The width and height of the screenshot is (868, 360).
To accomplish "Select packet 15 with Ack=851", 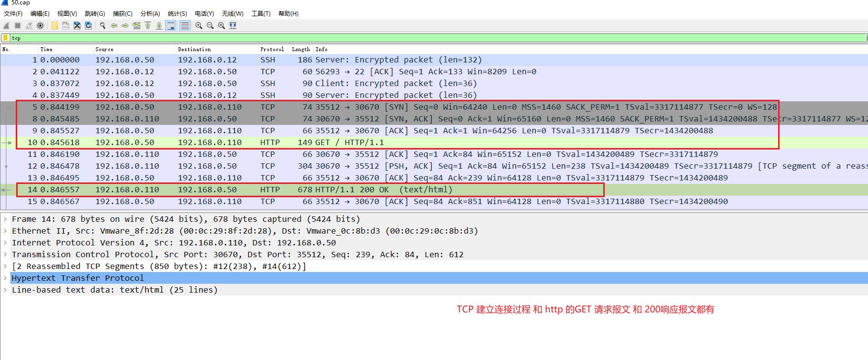I will (434, 201).
